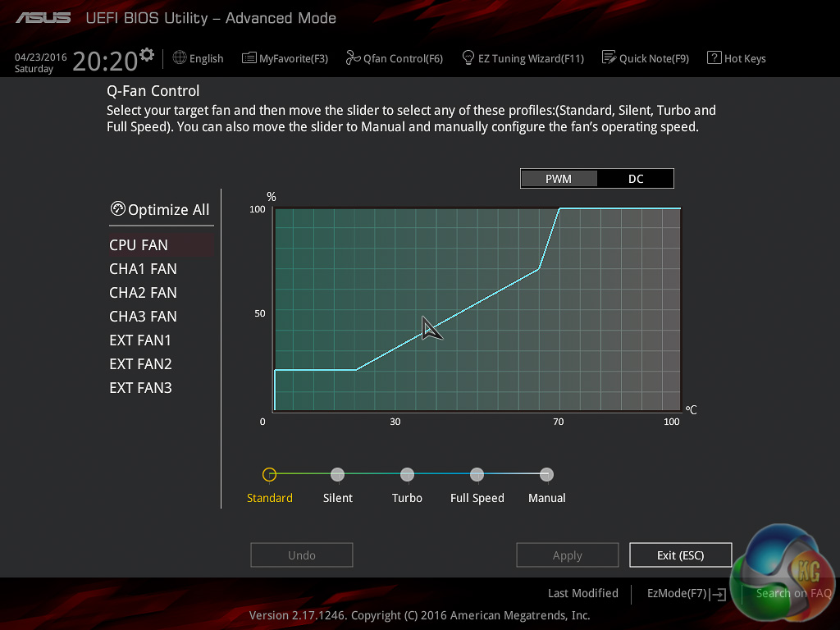Click the curve's low-temperature breakpoint at 20%
This screenshot has width=840, height=630.
pyautogui.click(x=356, y=370)
